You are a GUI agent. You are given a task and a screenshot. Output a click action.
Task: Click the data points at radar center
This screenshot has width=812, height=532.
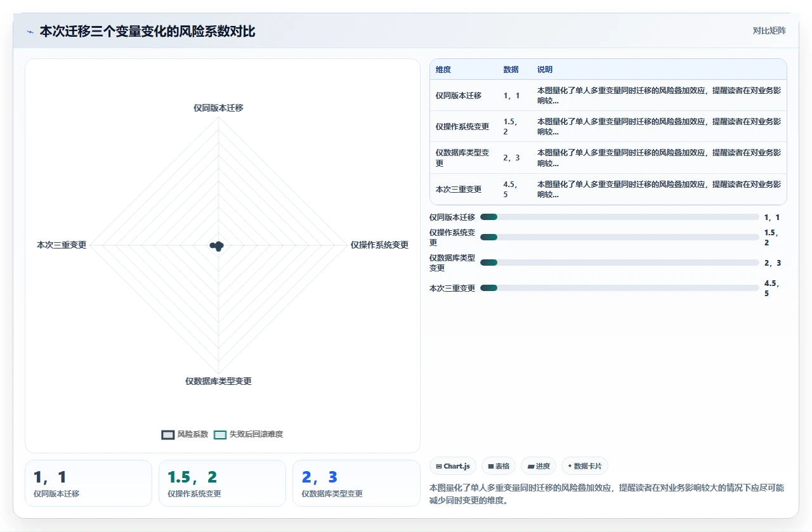217,245
